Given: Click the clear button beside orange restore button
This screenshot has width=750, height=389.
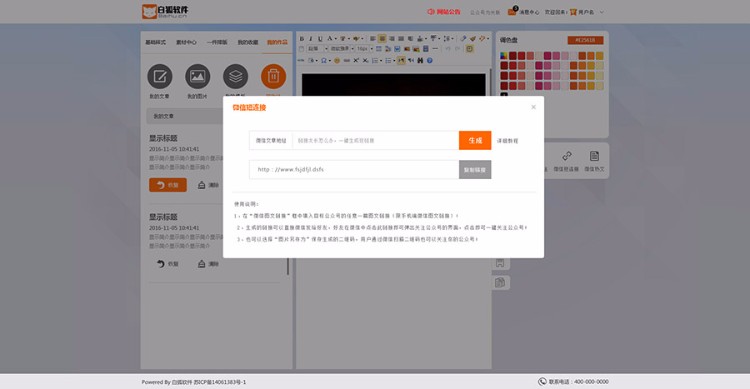Looking at the screenshot, I should [x=208, y=185].
